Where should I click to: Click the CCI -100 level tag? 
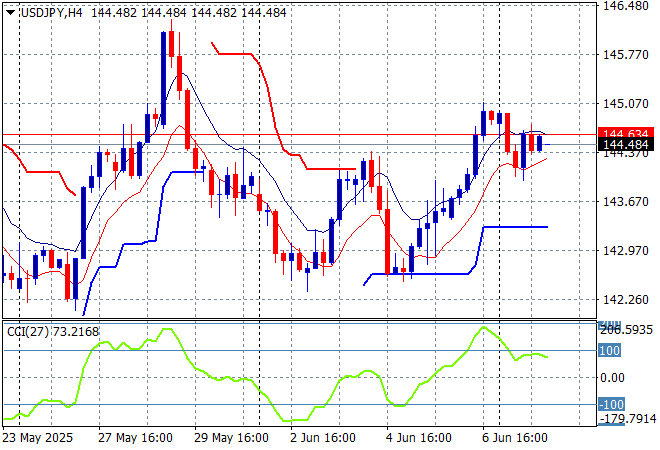(x=612, y=404)
